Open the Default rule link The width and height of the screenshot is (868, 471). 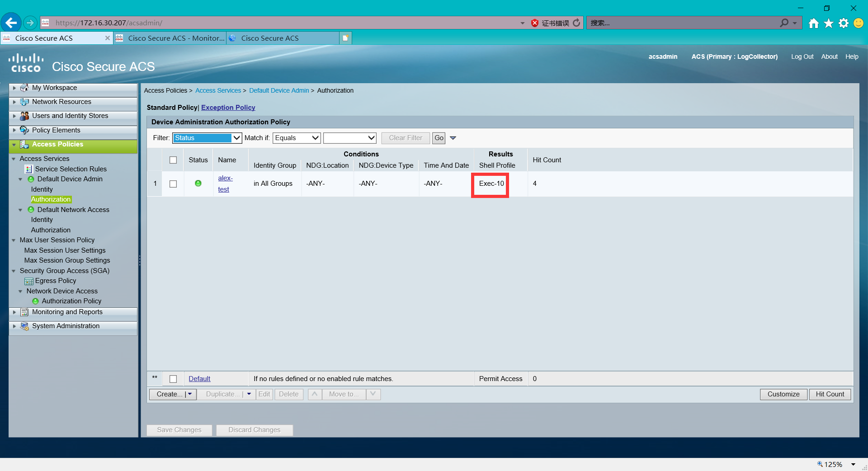199,379
